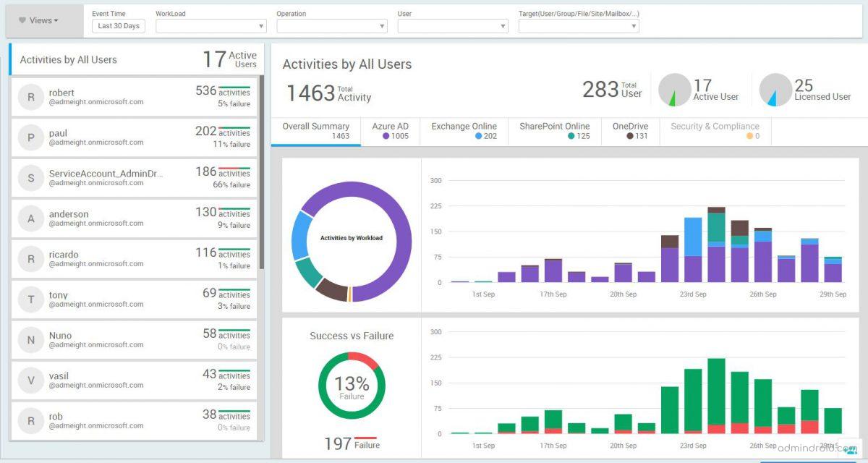This screenshot has height=463, width=868.
Task: Click robert's avatar icon
Action: coord(30,97)
